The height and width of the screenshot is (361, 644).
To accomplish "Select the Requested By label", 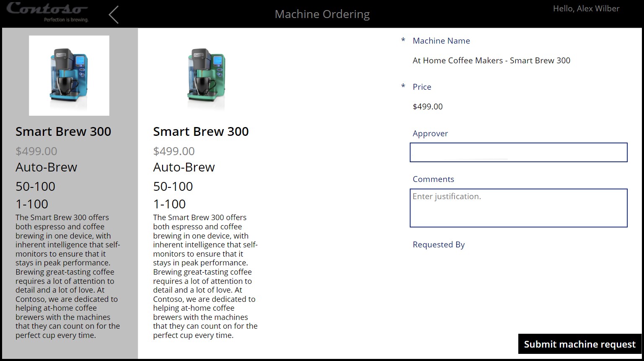I will coord(438,244).
